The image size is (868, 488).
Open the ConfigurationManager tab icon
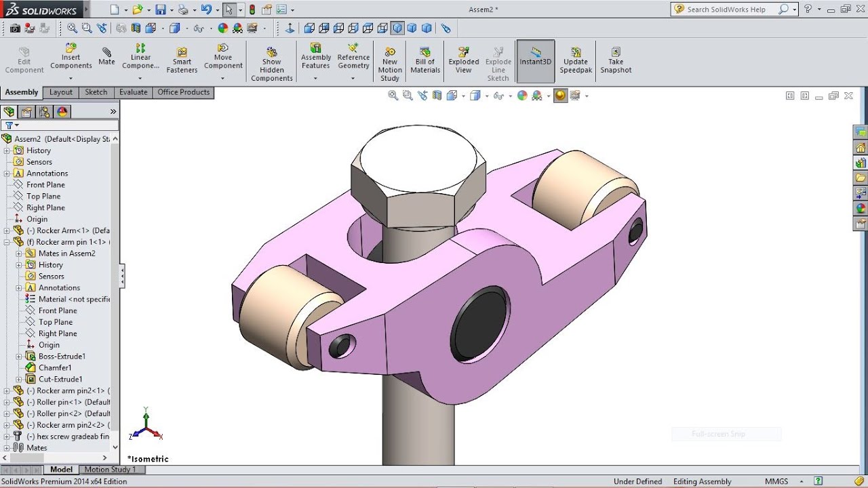tap(45, 112)
